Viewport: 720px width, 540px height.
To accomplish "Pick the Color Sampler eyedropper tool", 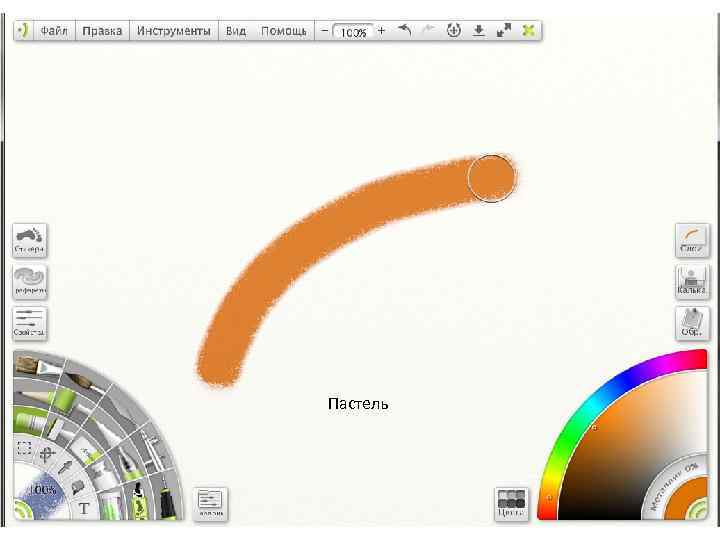I will [x=65, y=467].
